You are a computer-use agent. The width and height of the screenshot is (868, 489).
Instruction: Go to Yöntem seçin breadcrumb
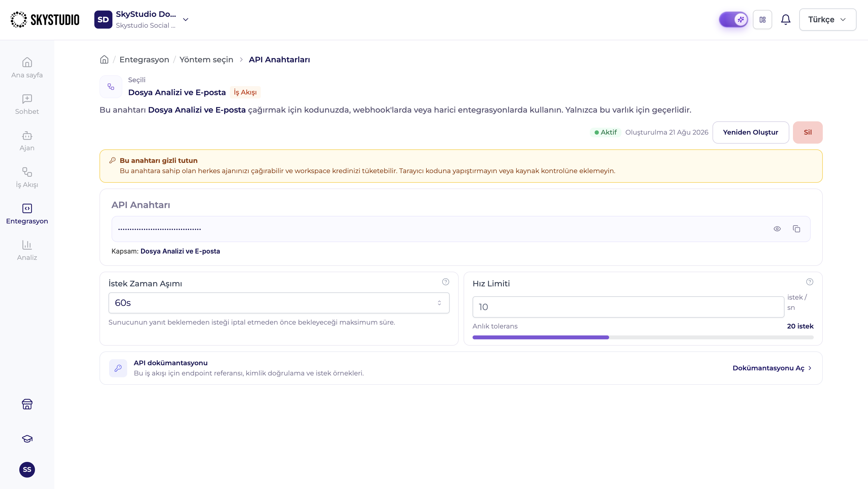[x=206, y=60]
